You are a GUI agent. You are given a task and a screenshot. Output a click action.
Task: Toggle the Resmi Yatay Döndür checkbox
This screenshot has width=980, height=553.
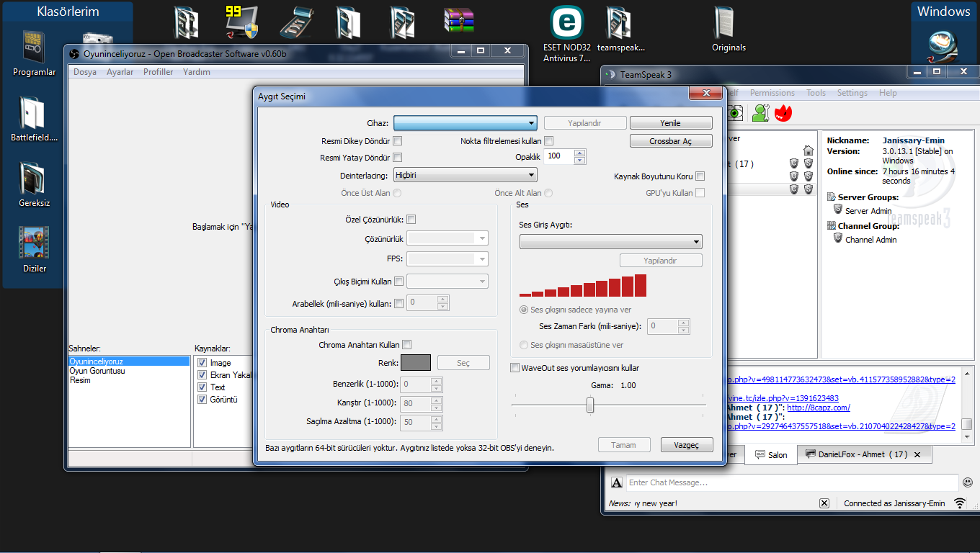398,158
